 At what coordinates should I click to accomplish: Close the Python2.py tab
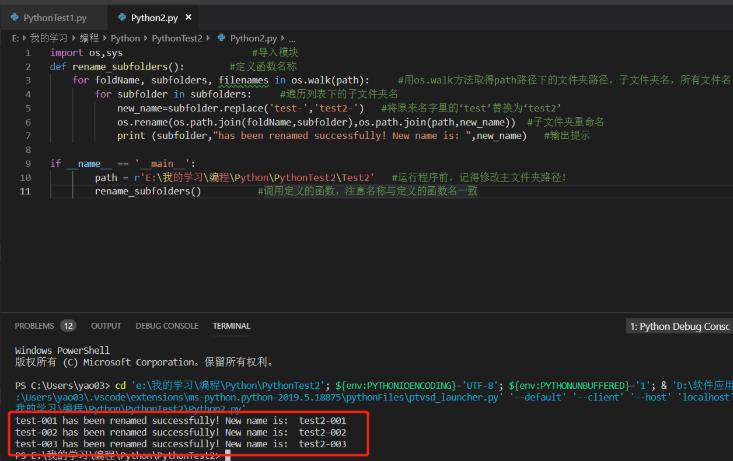tap(188, 17)
